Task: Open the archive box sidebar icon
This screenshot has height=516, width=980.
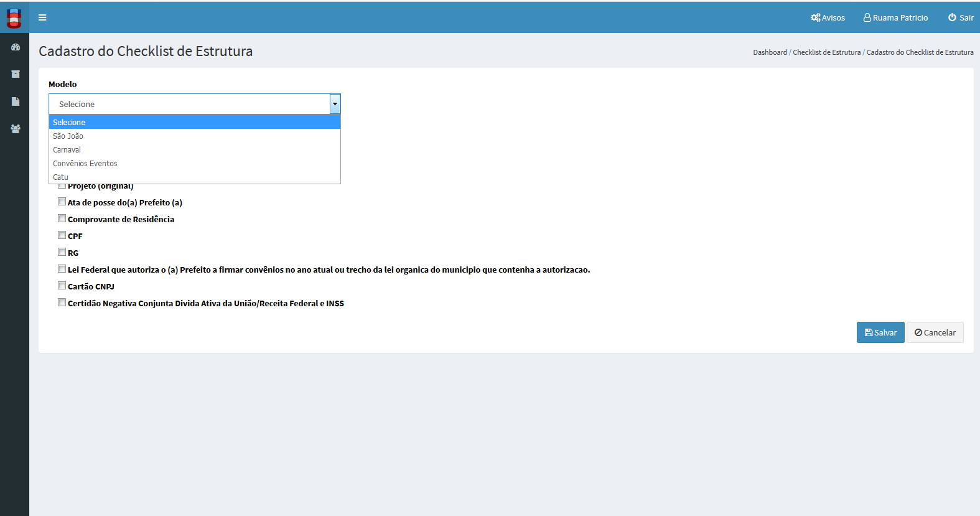Action: coord(16,74)
